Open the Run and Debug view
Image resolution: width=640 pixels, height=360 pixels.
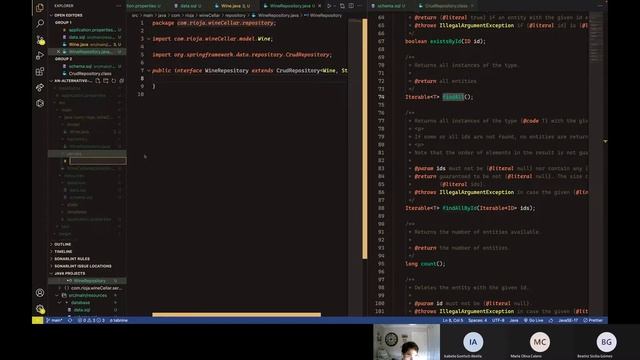[x=40, y=56]
